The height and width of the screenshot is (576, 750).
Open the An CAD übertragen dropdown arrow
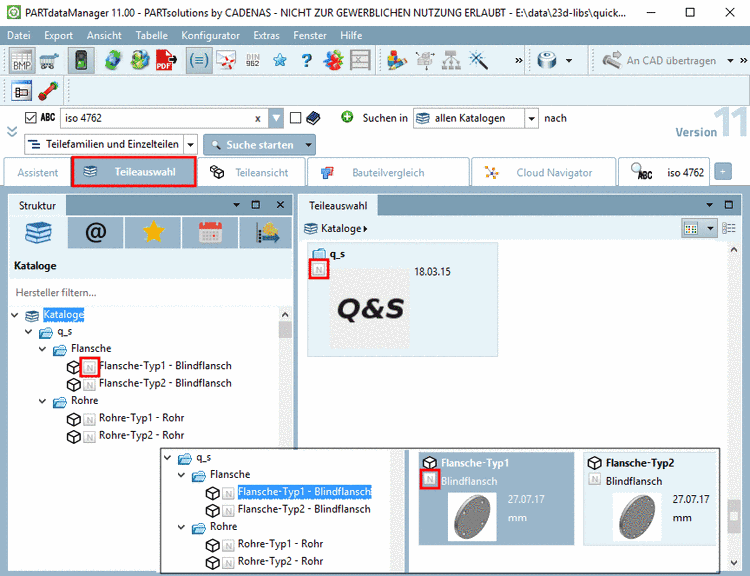point(730,61)
